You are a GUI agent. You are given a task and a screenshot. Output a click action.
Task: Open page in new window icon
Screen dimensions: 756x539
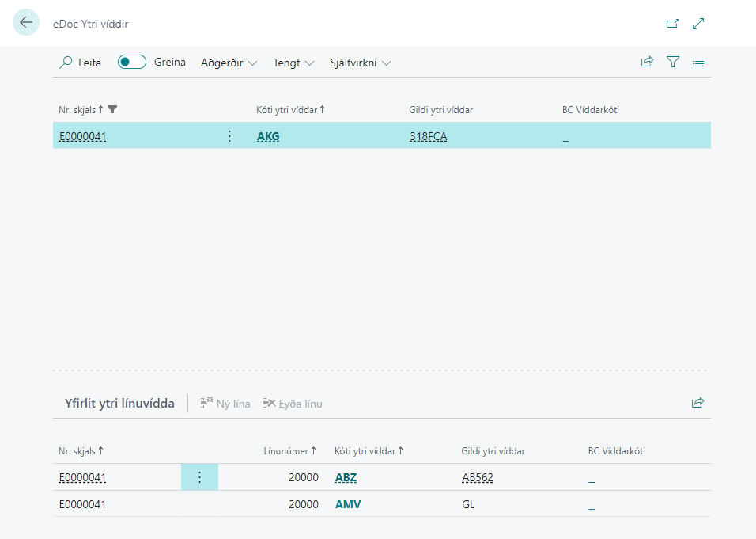click(x=672, y=24)
